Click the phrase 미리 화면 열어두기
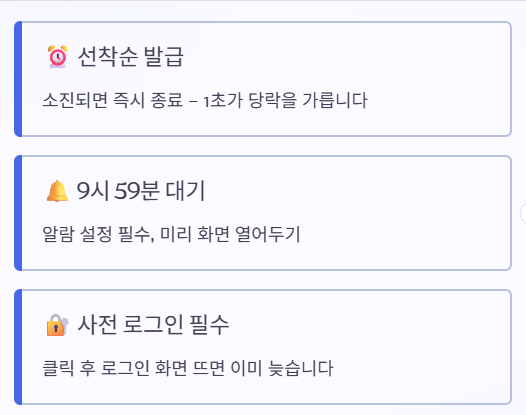Screen dimensions: 526x415 point(230,234)
